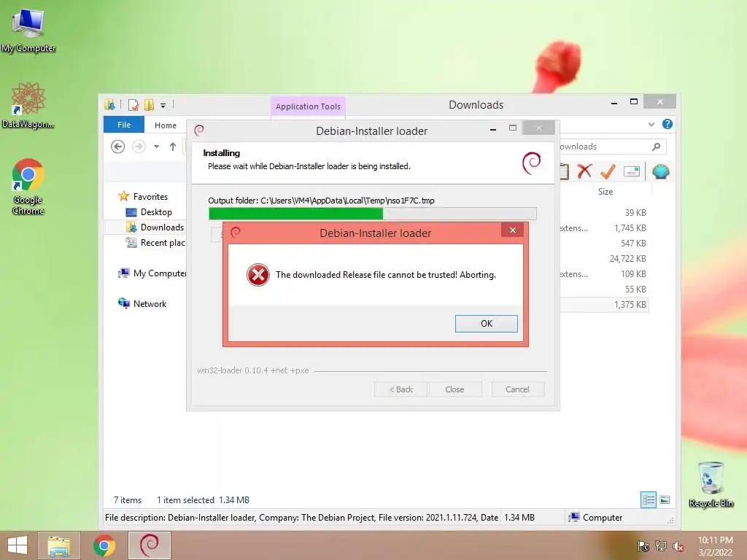Open File Explorer from taskbar
The image size is (747, 560).
59,545
